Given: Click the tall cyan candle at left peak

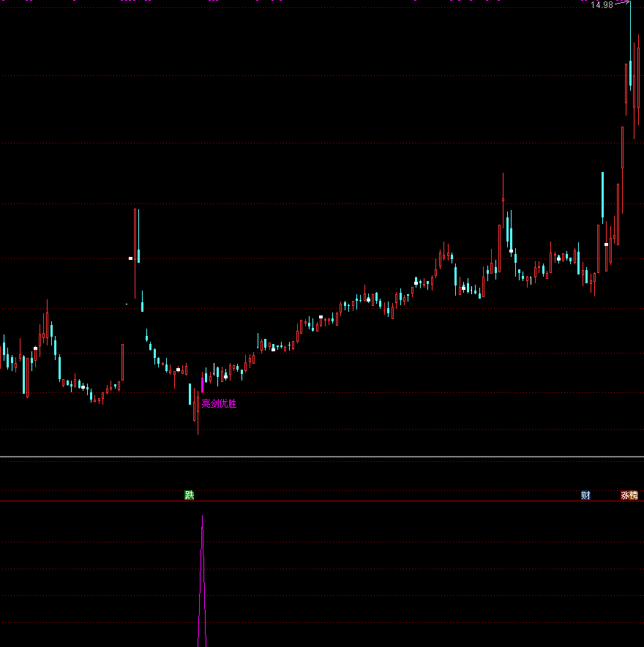Looking at the screenshot, I should (x=138, y=255).
